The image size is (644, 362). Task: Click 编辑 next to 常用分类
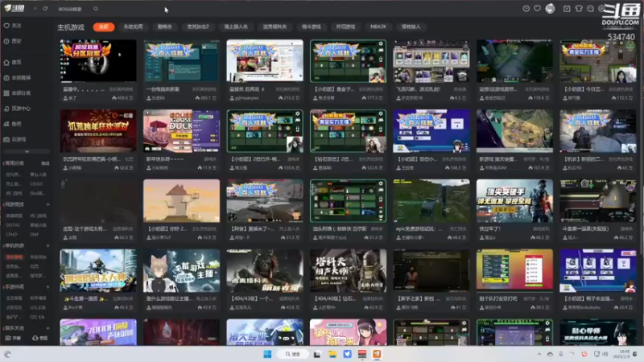tap(45, 163)
